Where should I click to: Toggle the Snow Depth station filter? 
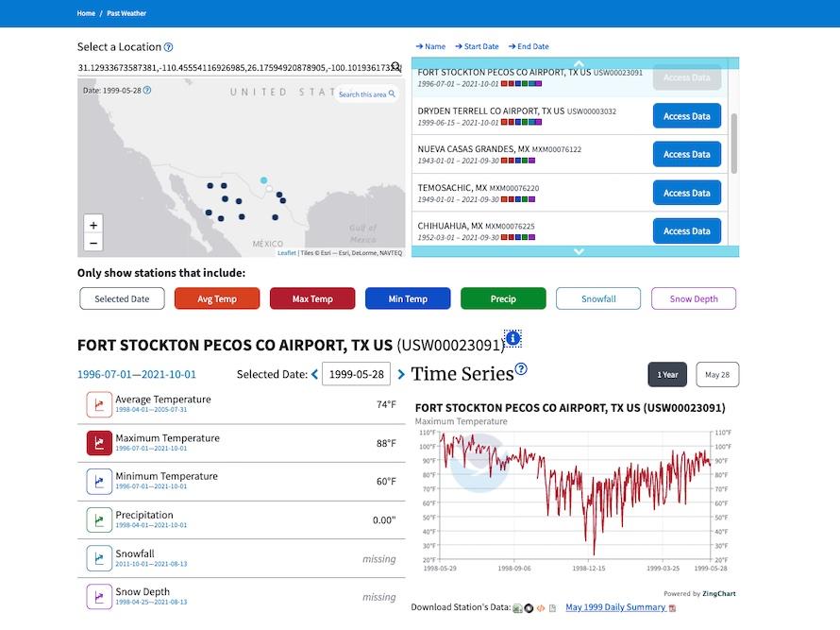[693, 298]
